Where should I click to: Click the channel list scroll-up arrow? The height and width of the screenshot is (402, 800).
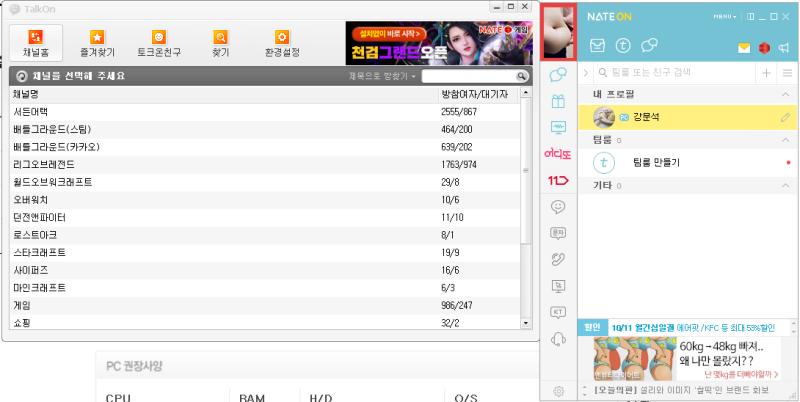[x=525, y=93]
